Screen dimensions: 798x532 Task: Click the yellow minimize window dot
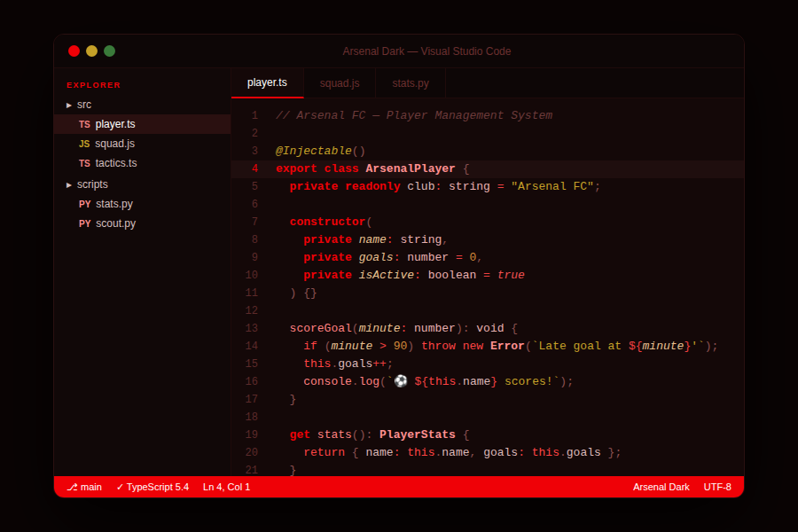click(x=91, y=51)
